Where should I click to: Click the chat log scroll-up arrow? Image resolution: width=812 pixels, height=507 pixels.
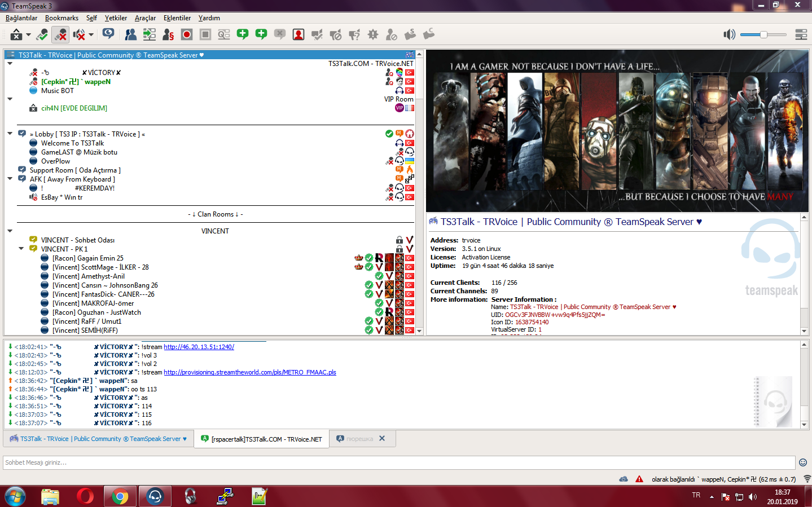(804, 344)
